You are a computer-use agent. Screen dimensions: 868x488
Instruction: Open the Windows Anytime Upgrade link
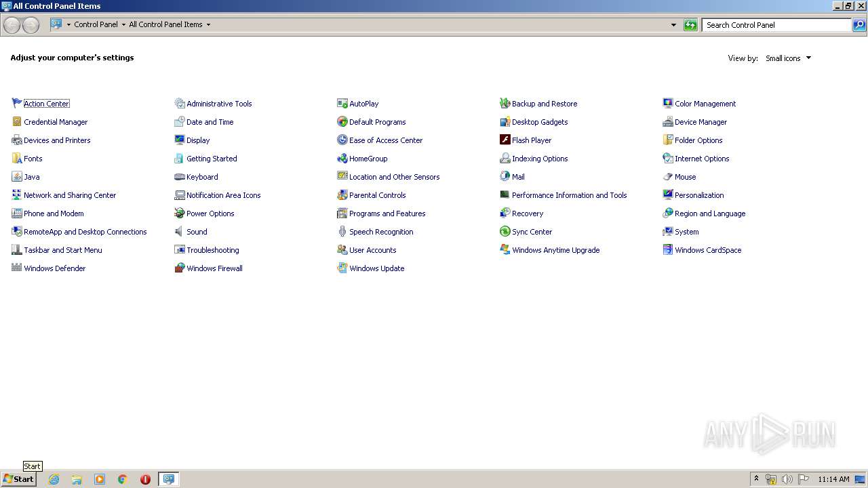tap(555, 250)
